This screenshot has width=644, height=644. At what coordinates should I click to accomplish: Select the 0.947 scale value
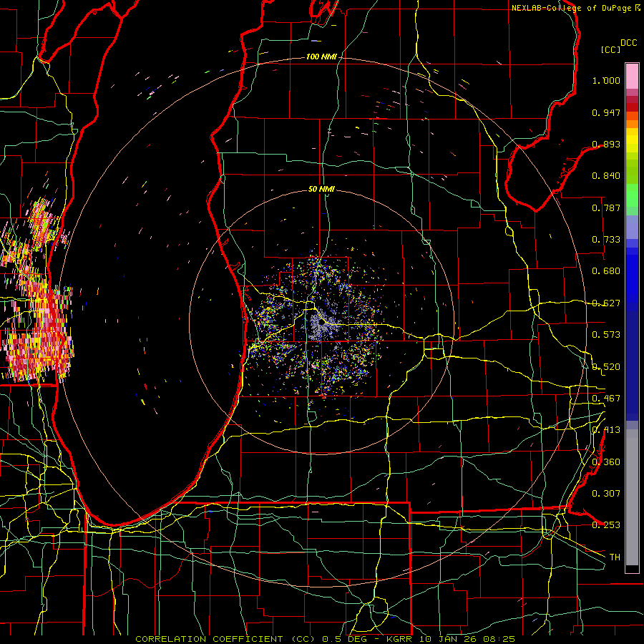(606, 112)
